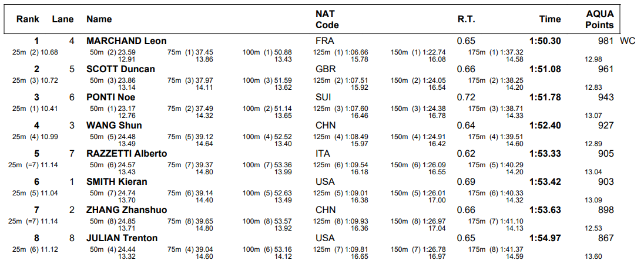644x267 pixels.
Task: Click the Time column header
Action: 550,19
